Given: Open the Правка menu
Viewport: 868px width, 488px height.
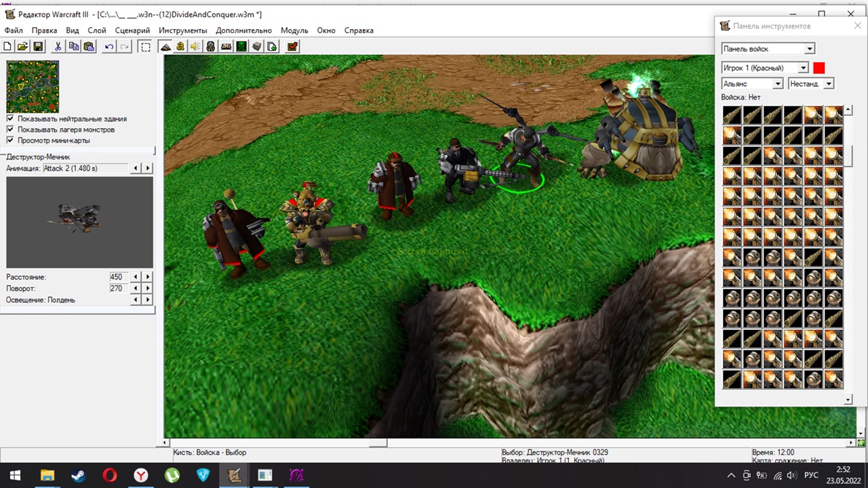Looking at the screenshot, I should 44,30.
